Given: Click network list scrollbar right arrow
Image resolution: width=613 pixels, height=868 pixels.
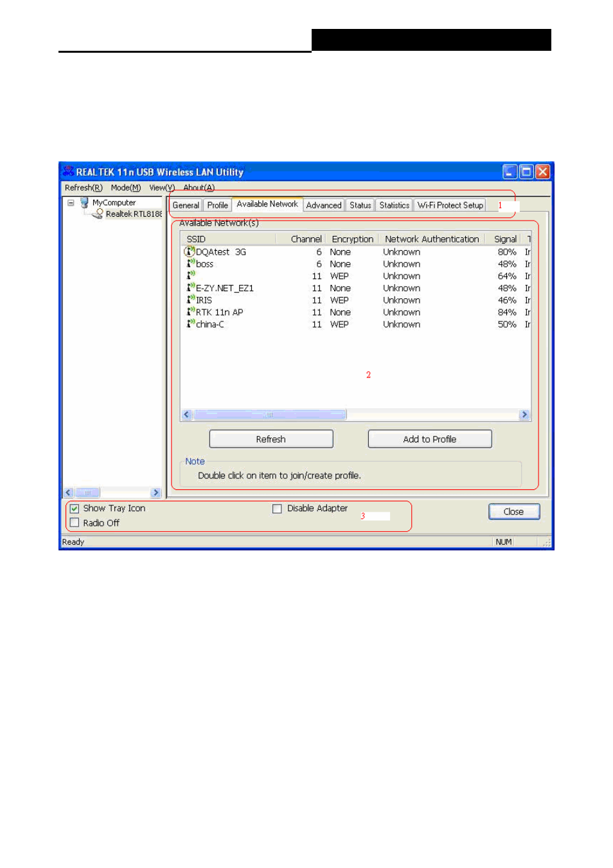Looking at the screenshot, I should (x=524, y=415).
